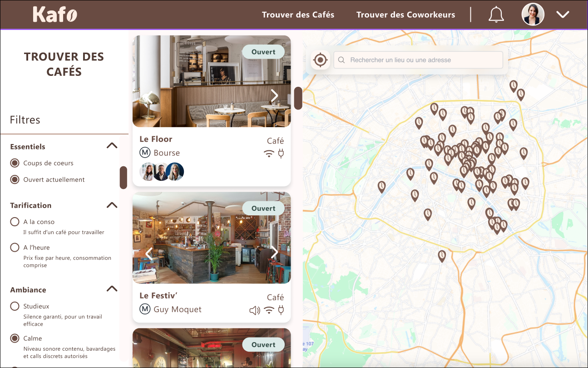
Task: Click the Le Festiv' café photo
Action: [x=212, y=238]
